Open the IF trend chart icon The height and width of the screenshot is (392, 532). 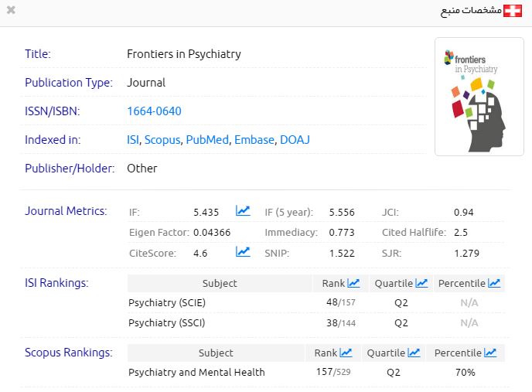(x=243, y=211)
